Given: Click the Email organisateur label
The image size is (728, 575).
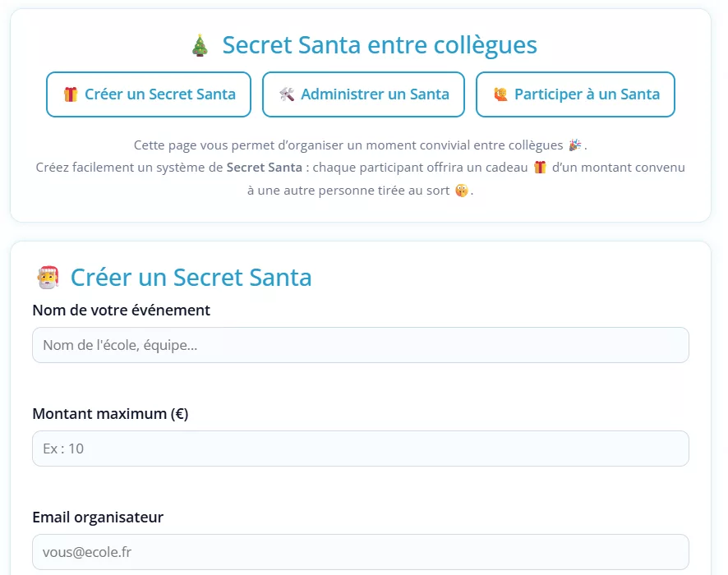Looking at the screenshot, I should tap(98, 517).
